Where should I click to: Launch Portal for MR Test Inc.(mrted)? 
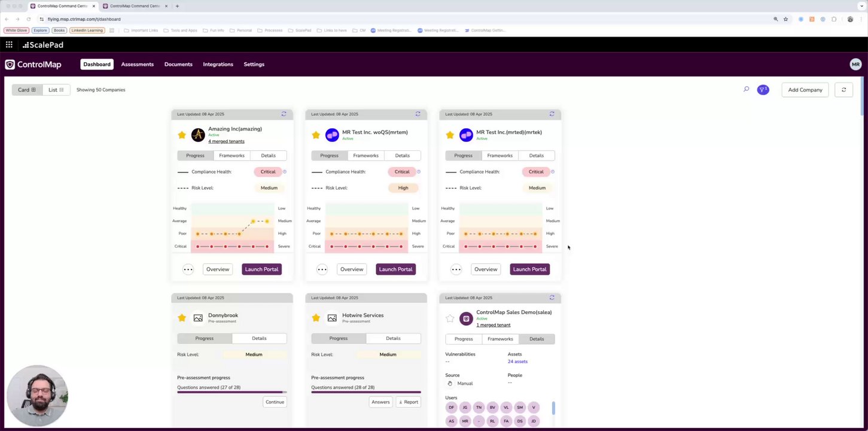[529, 269]
